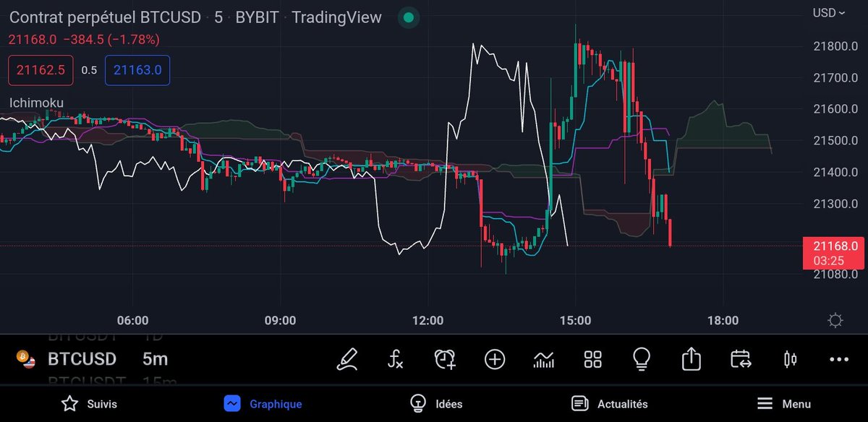This screenshot has width=868, height=422.
Task: Tap the 06:00 time axis label
Action: [x=132, y=320]
